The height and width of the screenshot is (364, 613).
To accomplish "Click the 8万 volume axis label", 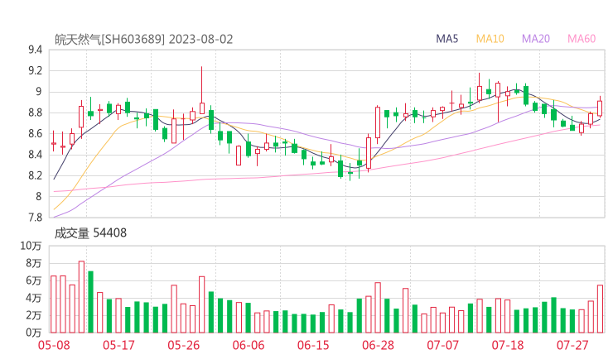I will pos(34,263).
